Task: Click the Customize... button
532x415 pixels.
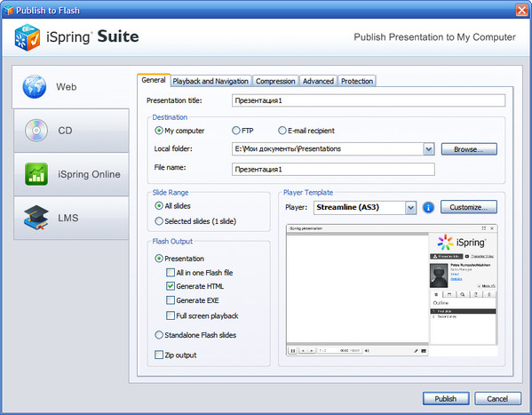Action: tap(469, 207)
